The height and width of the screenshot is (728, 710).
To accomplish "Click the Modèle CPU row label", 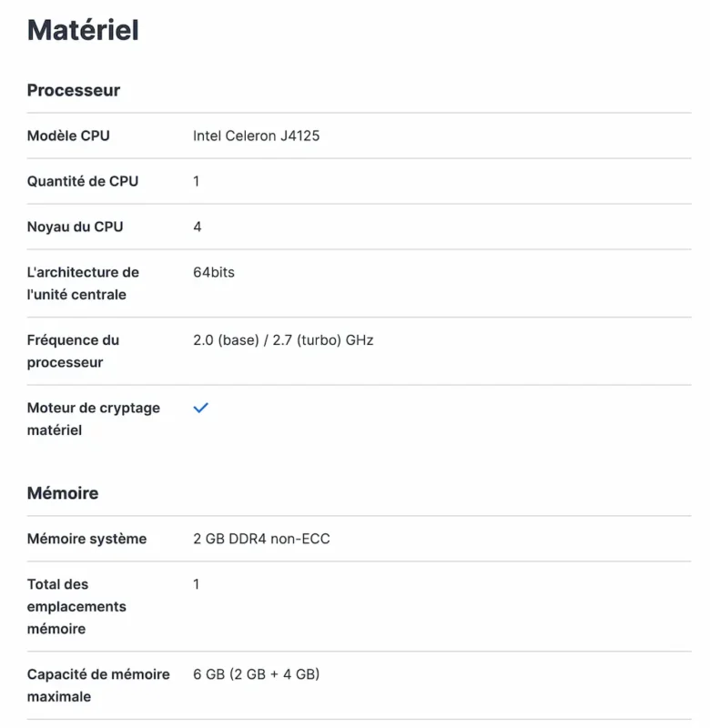I will coord(68,136).
